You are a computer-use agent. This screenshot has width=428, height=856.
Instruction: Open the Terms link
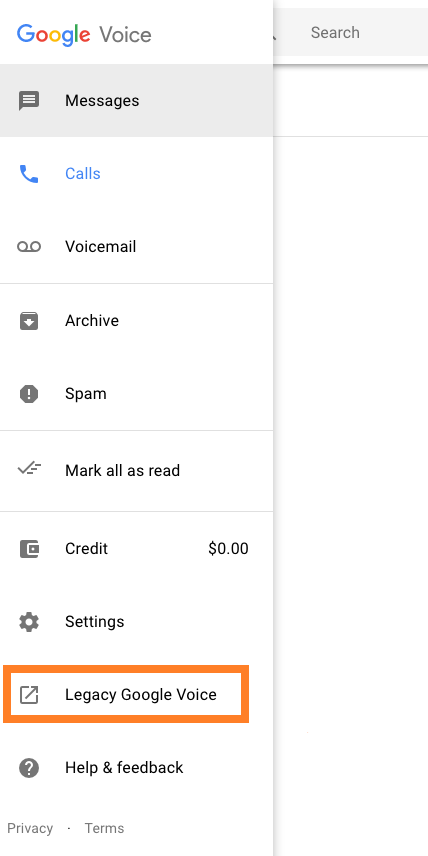104,828
